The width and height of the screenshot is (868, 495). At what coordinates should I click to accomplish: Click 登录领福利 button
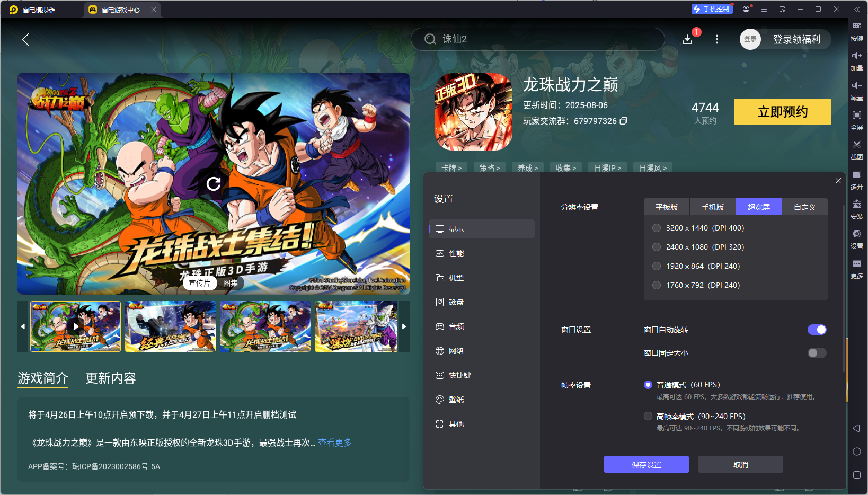coord(796,39)
